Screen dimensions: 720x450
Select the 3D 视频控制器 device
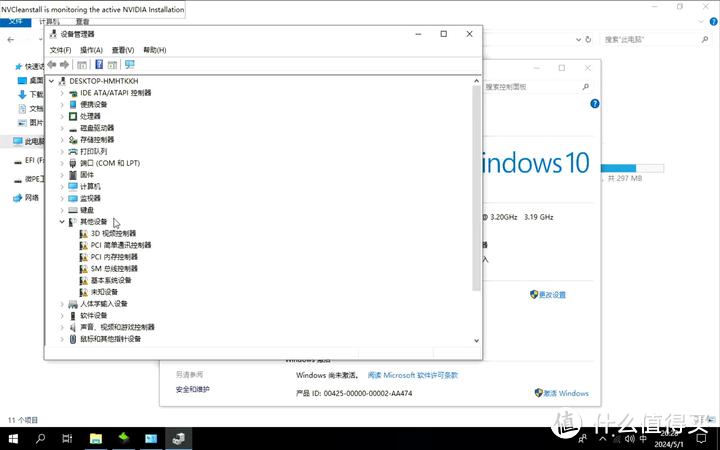(112, 233)
